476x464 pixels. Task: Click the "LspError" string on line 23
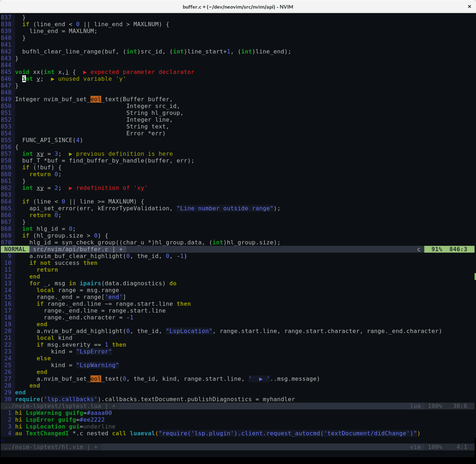94,352
